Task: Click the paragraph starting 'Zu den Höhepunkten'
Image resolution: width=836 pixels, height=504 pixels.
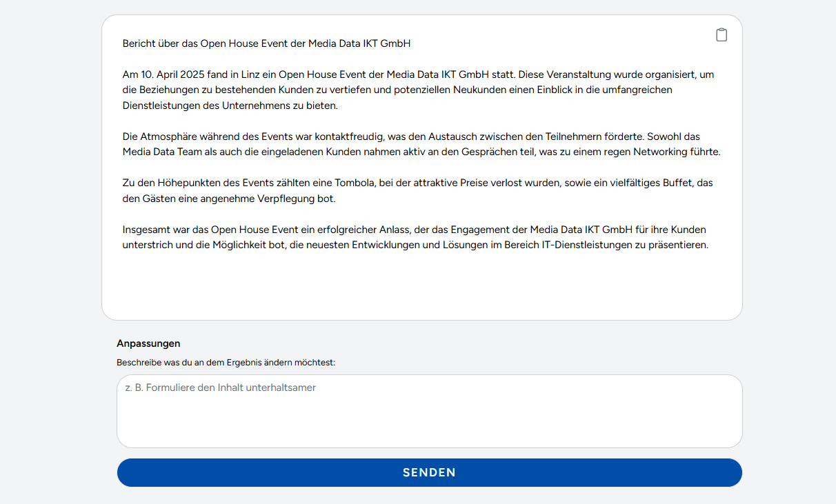Action: [x=417, y=190]
